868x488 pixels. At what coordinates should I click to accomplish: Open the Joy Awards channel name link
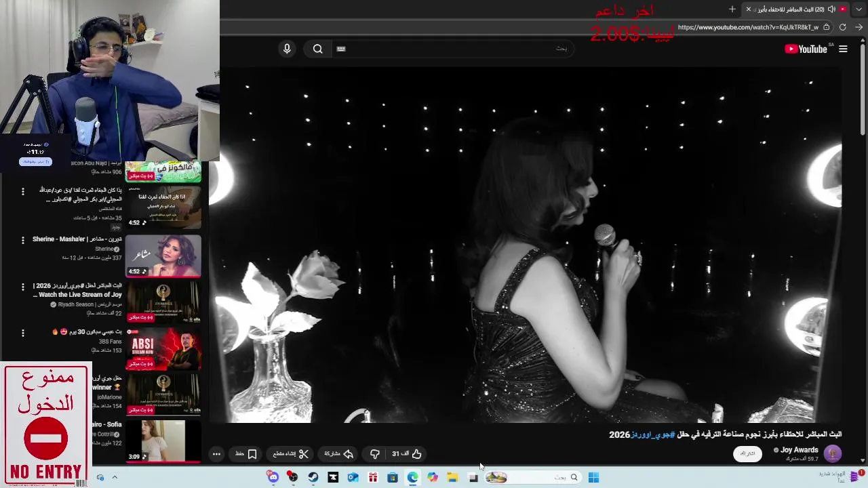tap(799, 450)
